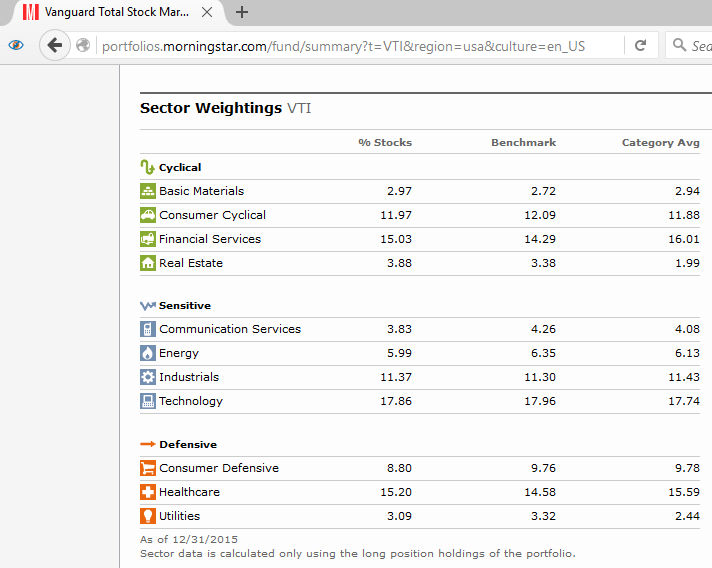Viewport: 712px width, 568px height.
Task: Click the Basic Materials sector icon
Action: coord(148,191)
